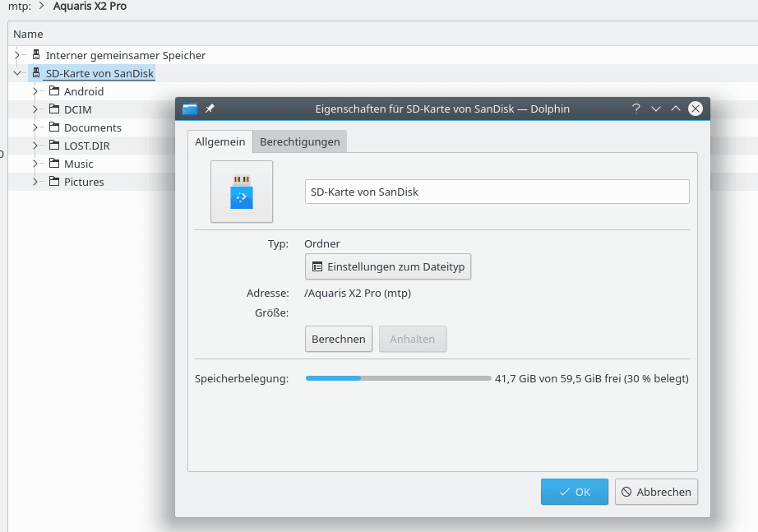
Task: Select the DCIM folder name
Action: 78,110
